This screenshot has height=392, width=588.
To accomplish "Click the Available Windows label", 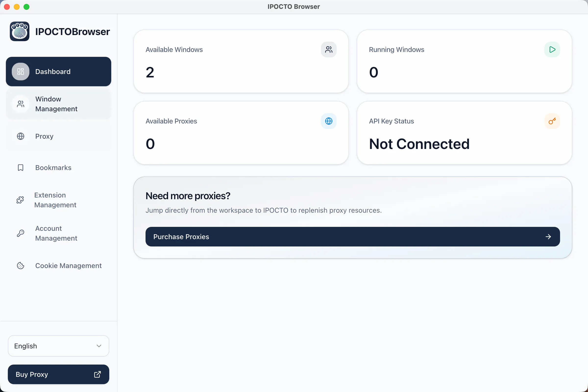I will tap(174, 49).
